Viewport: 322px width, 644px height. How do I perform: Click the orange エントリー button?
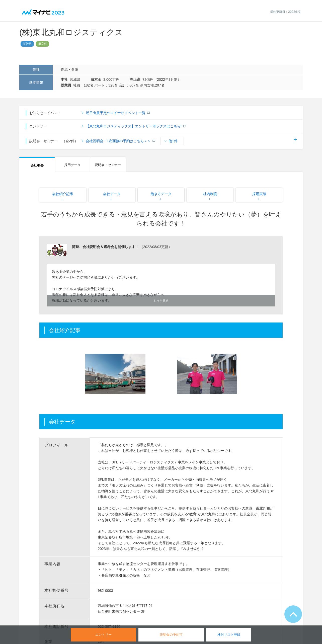pyautogui.click(x=103, y=634)
